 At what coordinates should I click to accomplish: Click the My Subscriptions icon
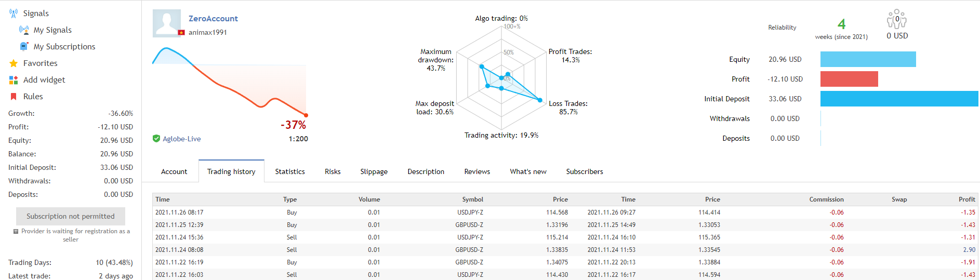click(24, 47)
